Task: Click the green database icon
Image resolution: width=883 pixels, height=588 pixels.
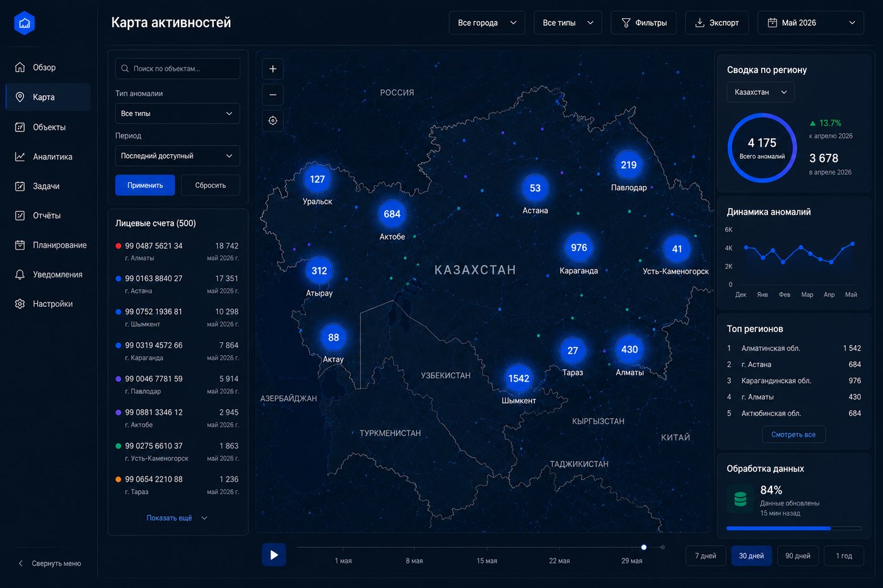Action: [740, 499]
